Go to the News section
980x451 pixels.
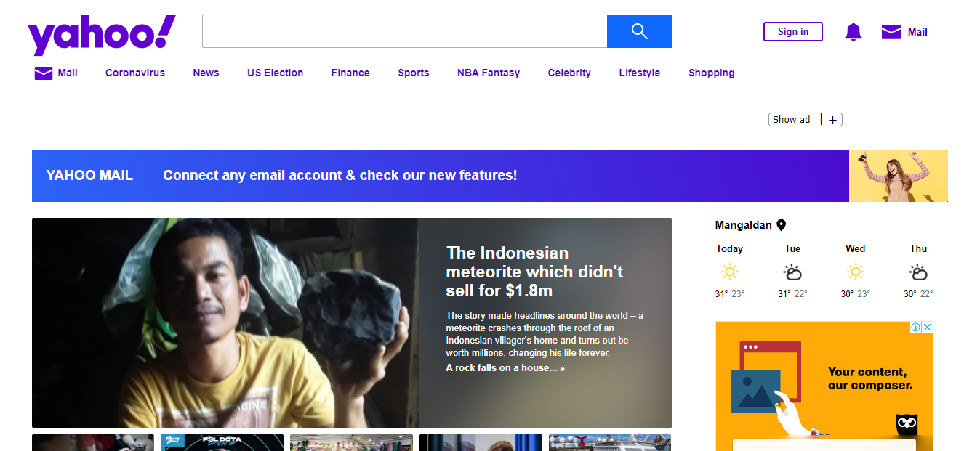(x=206, y=73)
